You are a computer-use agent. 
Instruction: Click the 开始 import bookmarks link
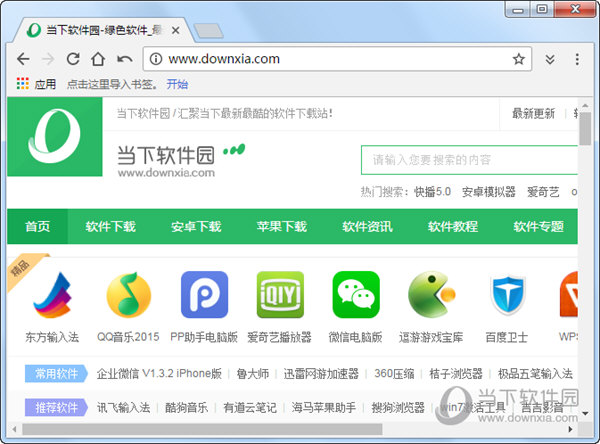pos(177,84)
